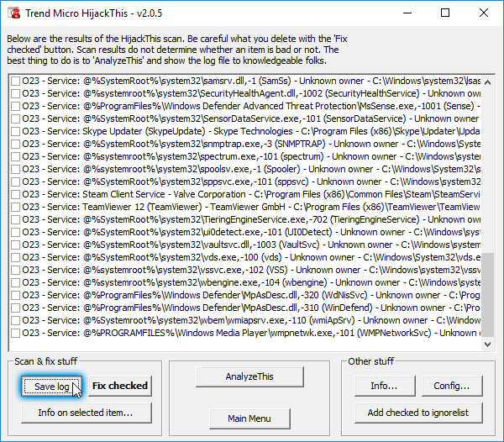This screenshot has height=442, width=504.
Task: Check the WinDefend service entry
Action: (15, 308)
